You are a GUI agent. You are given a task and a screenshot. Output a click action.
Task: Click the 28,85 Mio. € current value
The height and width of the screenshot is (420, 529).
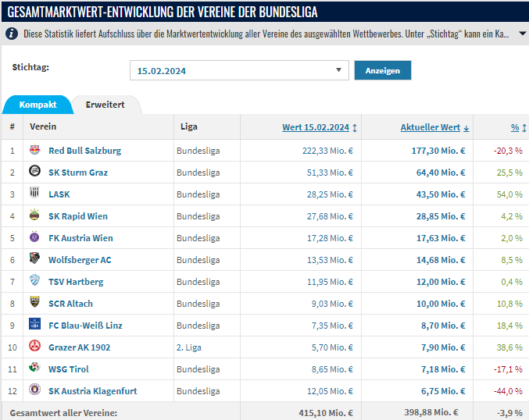[441, 216]
